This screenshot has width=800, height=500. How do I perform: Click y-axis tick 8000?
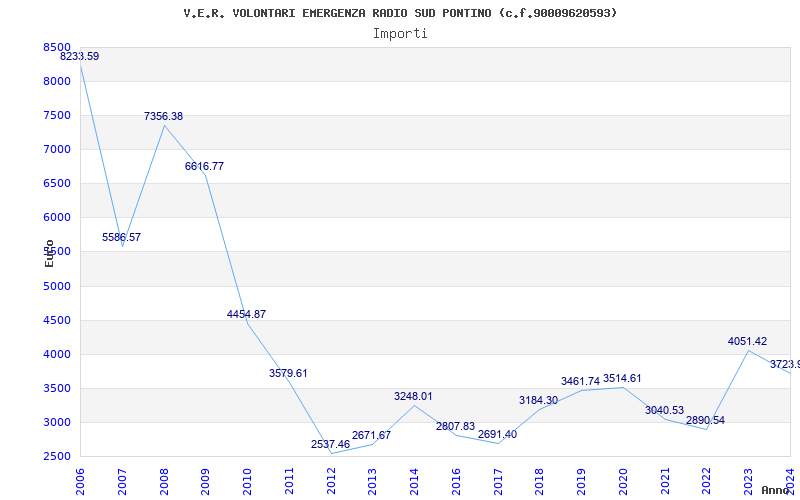point(57,82)
